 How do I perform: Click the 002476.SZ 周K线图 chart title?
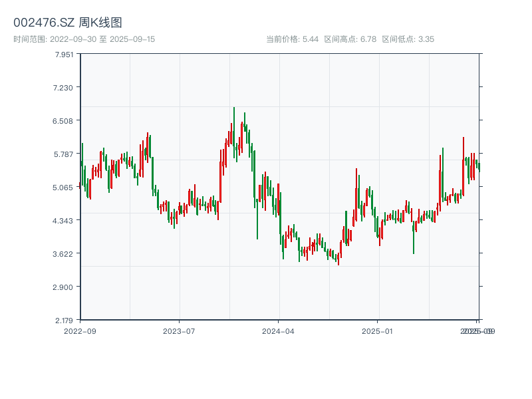click(68, 23)
